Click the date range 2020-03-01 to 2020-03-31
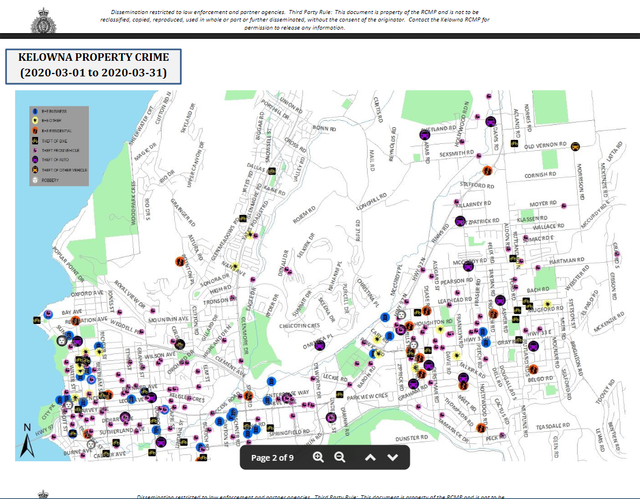640x499 pixels. [93, 73]
